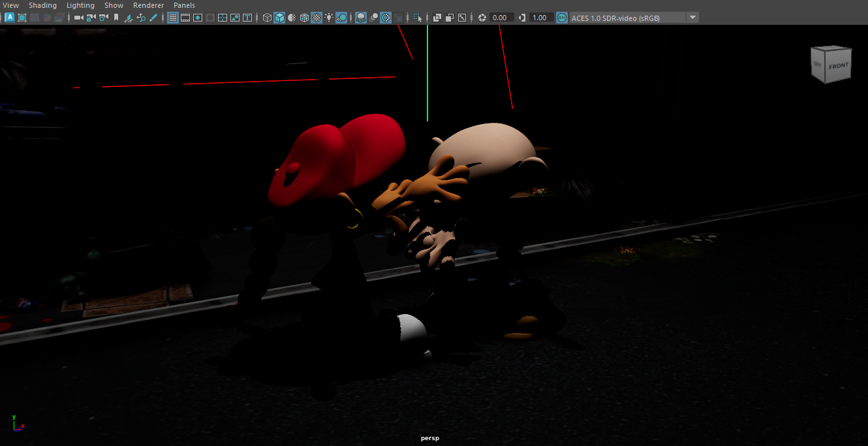Toggle the Safe Action overlay
Screen dimensions: 868x446
click(235, 18)
